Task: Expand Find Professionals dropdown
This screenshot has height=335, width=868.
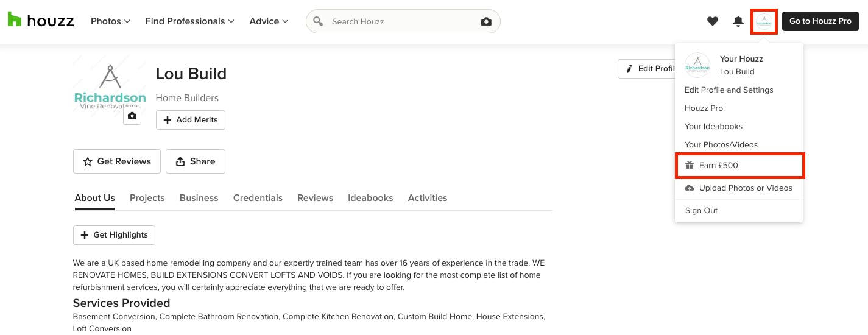Action: click(x=189, y=21)
